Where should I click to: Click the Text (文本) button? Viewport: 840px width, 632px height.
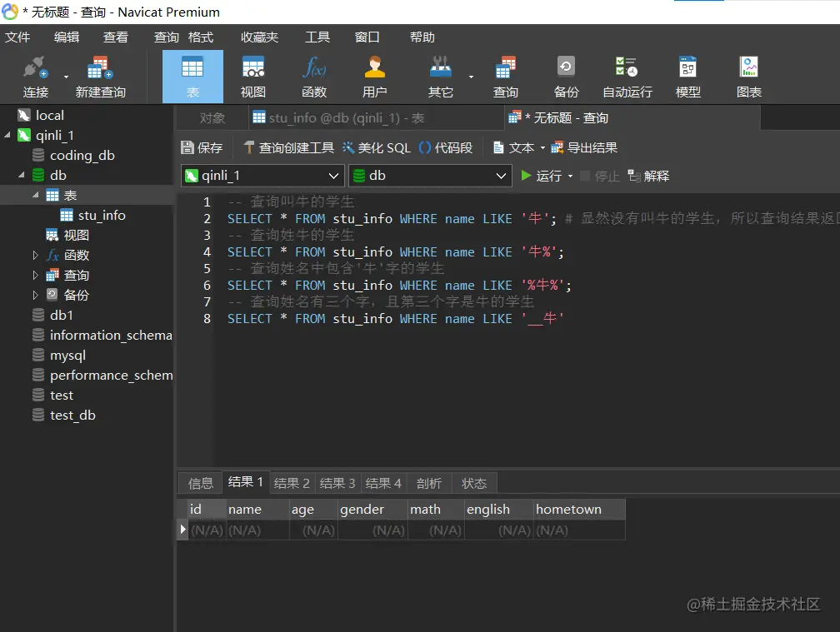pyautogui.click(x=513, y=147)
